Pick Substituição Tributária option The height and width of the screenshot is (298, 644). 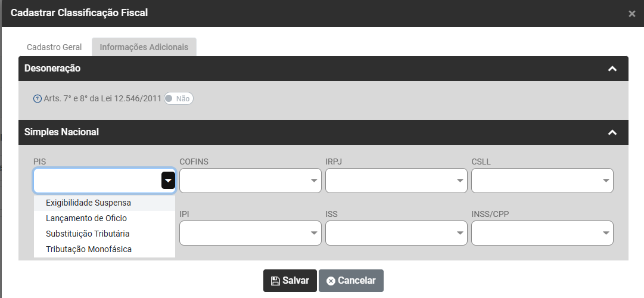coord(88,234)
